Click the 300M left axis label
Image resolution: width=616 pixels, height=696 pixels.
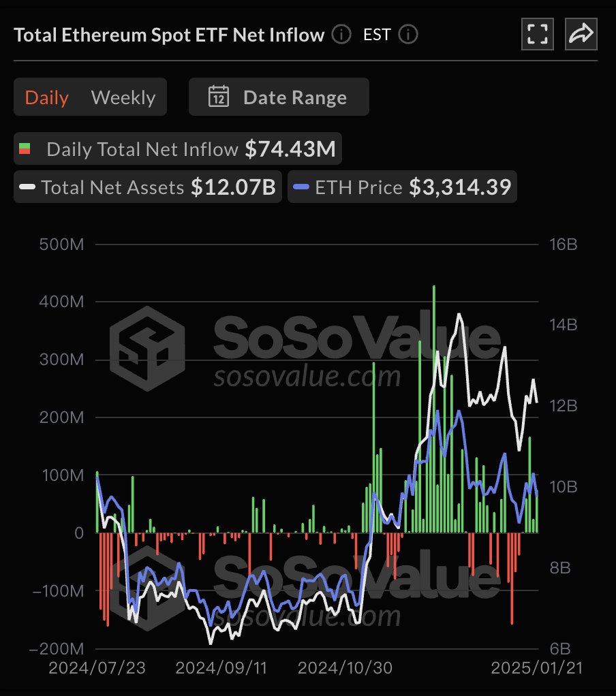(x=61, y=360)
